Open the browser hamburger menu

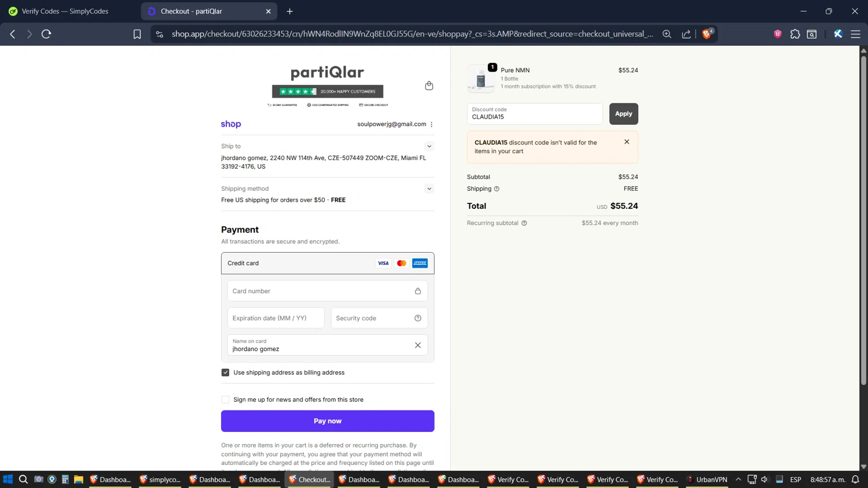(x=855, y=34)
